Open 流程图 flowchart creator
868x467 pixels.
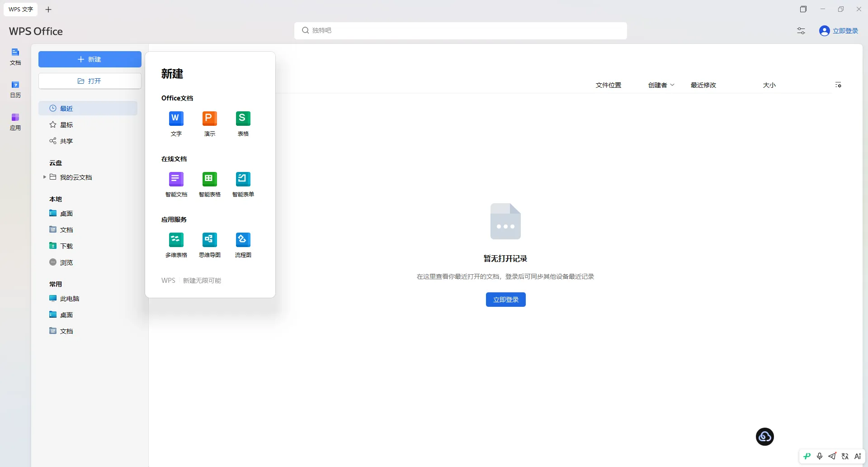coord(243,245)
